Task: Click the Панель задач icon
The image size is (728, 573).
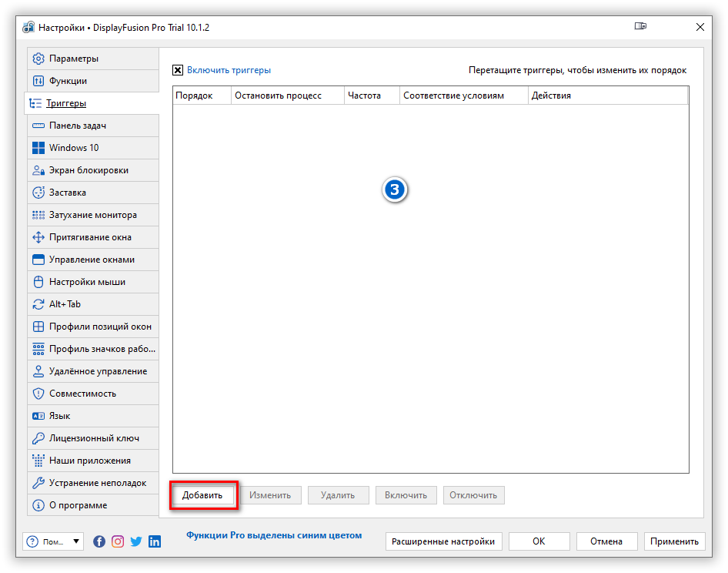Action: pos(38,126)
